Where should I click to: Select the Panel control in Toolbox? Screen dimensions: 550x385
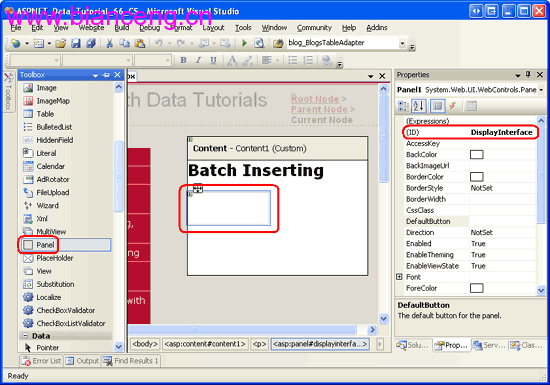[66, 245]
